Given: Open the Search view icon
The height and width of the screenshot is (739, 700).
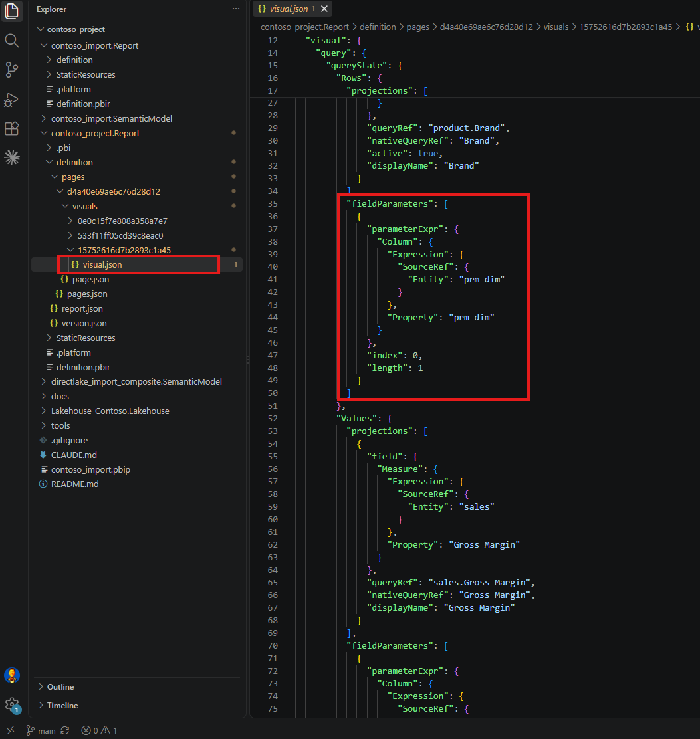Looking at the screenshot, I should 12,41.
